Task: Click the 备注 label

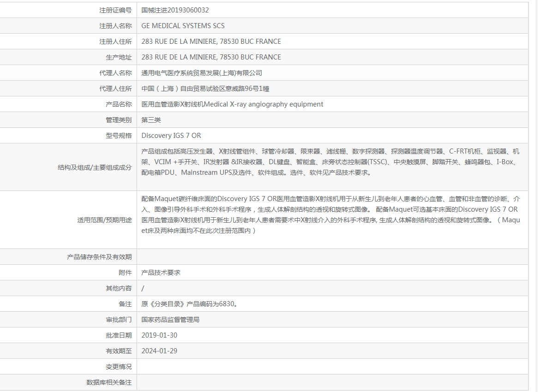Action: [x=125, y=304]
